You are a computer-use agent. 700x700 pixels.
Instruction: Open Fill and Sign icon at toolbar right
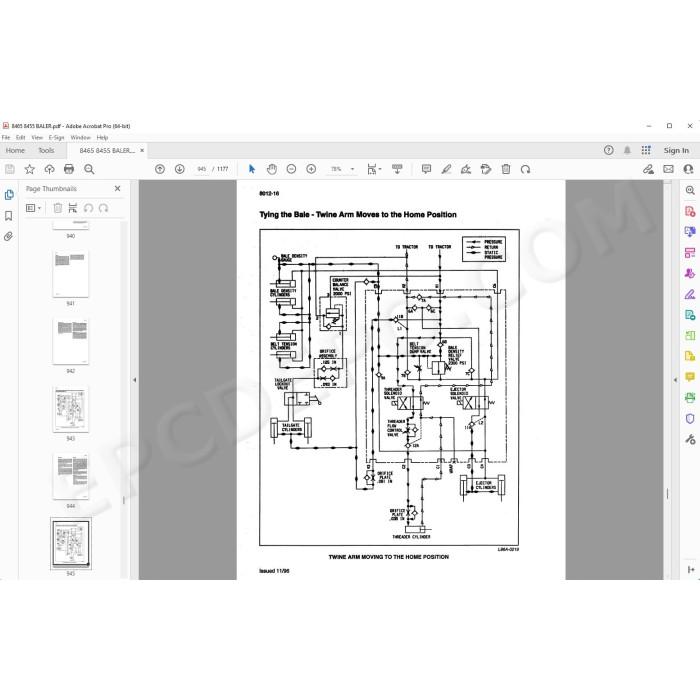[x=648, y=169]
